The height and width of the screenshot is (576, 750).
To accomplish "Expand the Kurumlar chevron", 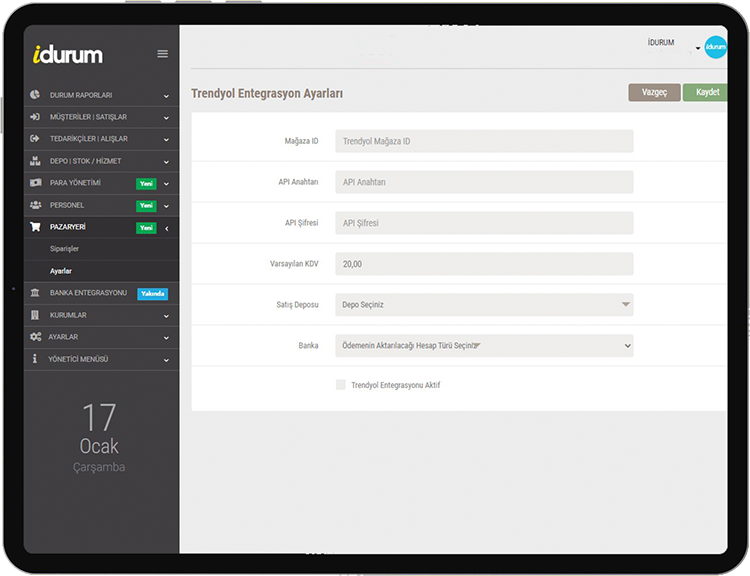I will pyautogui.click(x=166, y=316).
